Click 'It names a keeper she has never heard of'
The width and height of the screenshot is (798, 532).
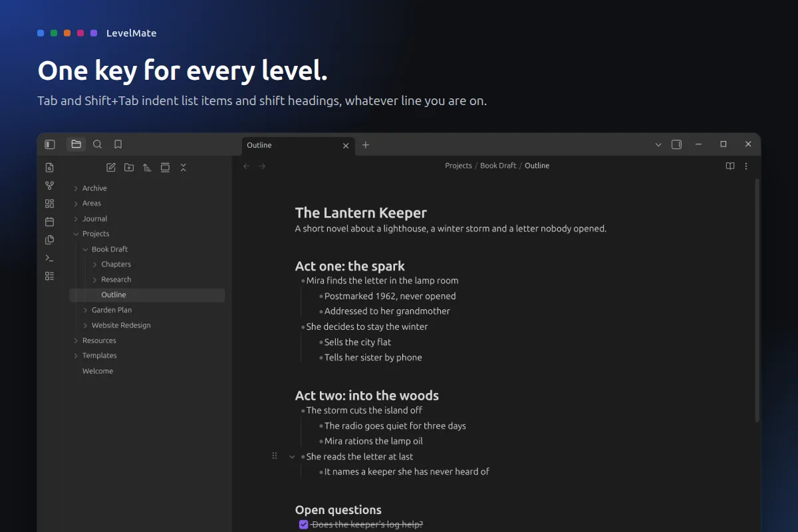pos(407,471)
